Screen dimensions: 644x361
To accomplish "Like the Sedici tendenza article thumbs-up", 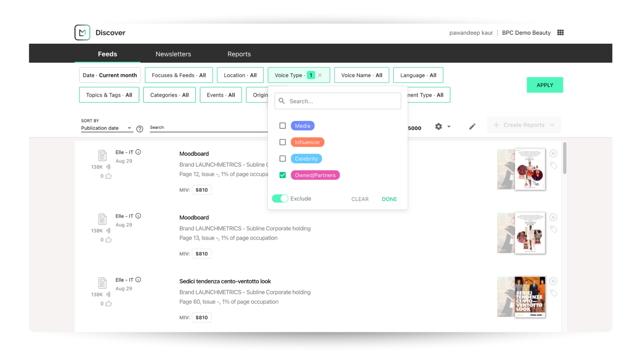I will tap(108, 303).
